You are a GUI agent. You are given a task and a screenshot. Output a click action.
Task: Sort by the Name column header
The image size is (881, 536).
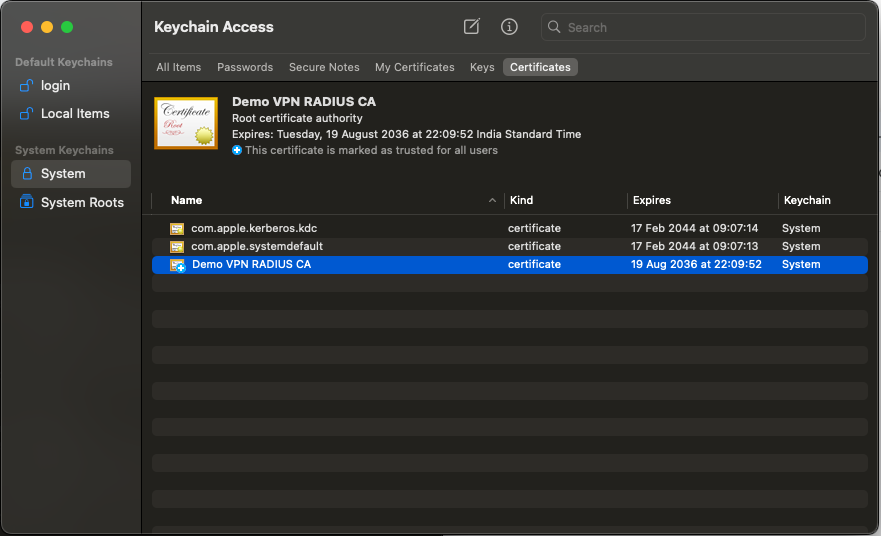(x=187, y=200)
